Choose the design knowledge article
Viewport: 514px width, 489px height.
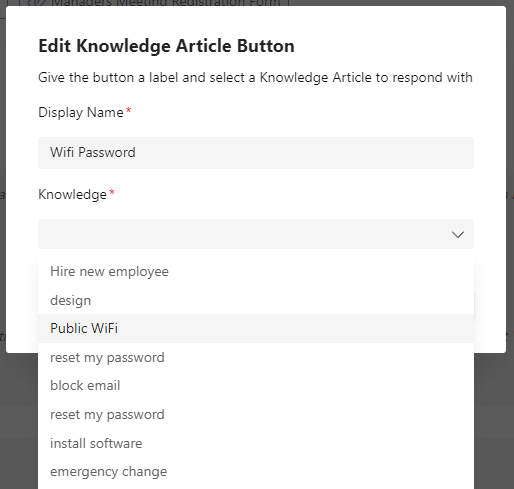(x=256, y=300)
